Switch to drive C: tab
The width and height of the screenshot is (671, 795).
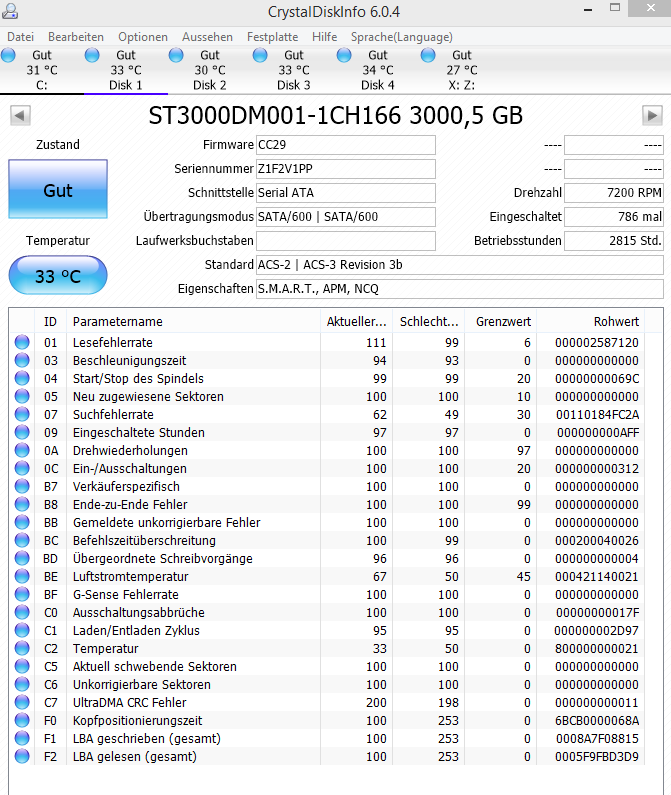[x=42, y=70]
